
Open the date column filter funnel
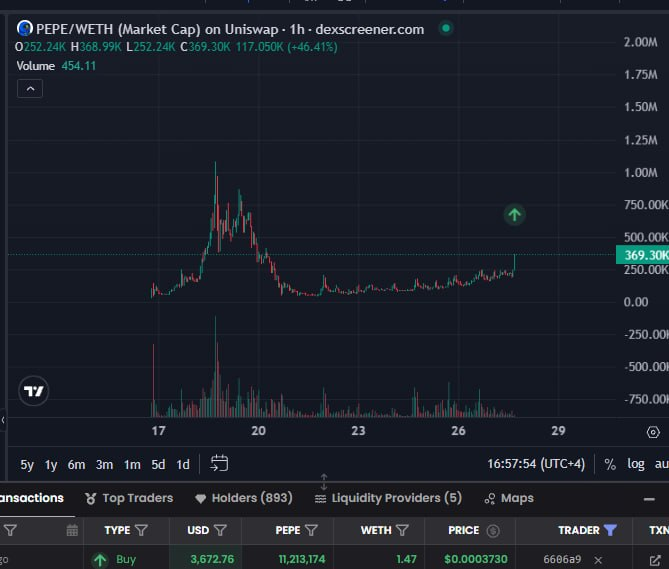(10, 530)
